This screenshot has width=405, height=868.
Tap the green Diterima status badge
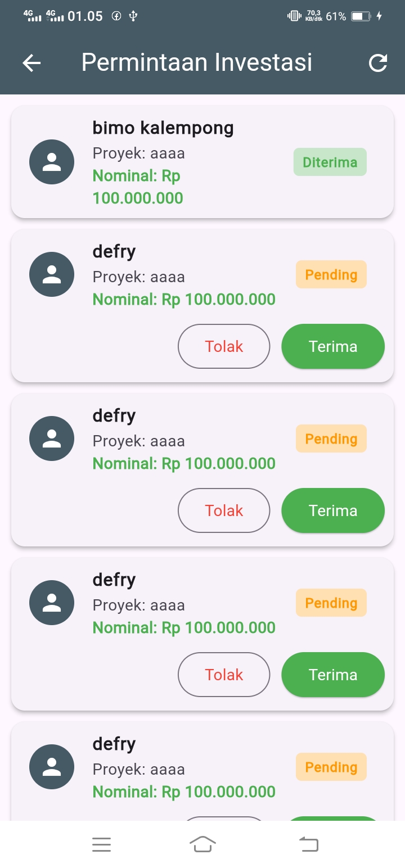[330, 162]
